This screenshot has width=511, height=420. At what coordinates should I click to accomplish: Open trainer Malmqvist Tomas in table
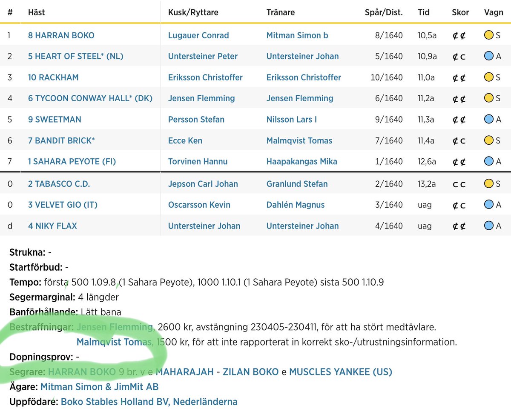299,141
